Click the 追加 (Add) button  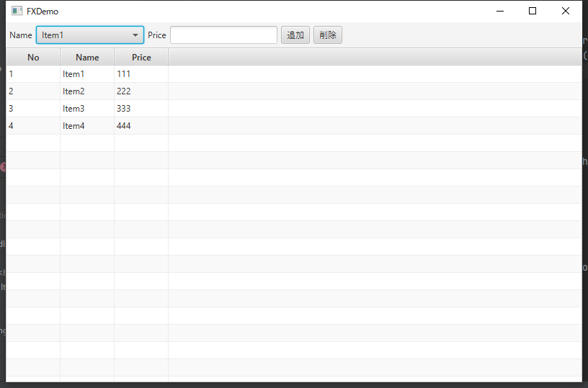coord(295,35)
